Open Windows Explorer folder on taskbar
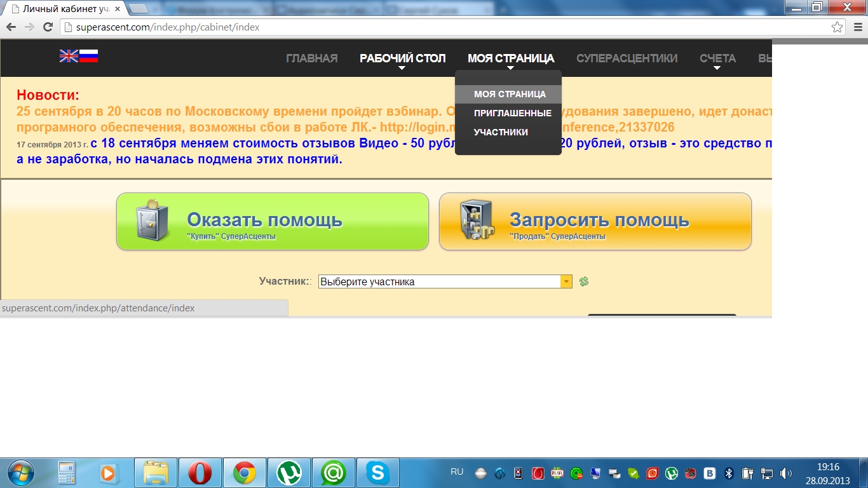This screenshot has width=868, height=488. (x=156, y=473)
